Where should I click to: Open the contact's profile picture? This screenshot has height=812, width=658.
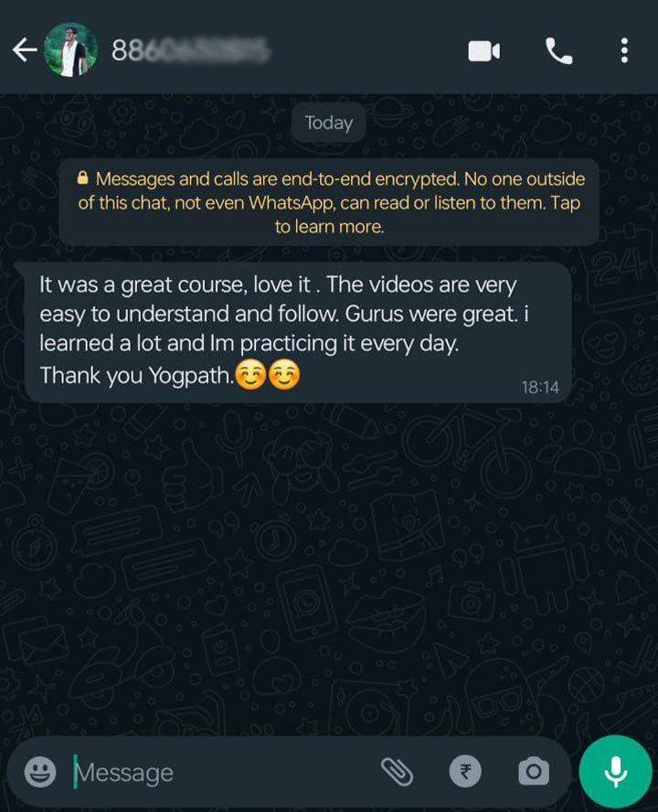pos(71,49)
